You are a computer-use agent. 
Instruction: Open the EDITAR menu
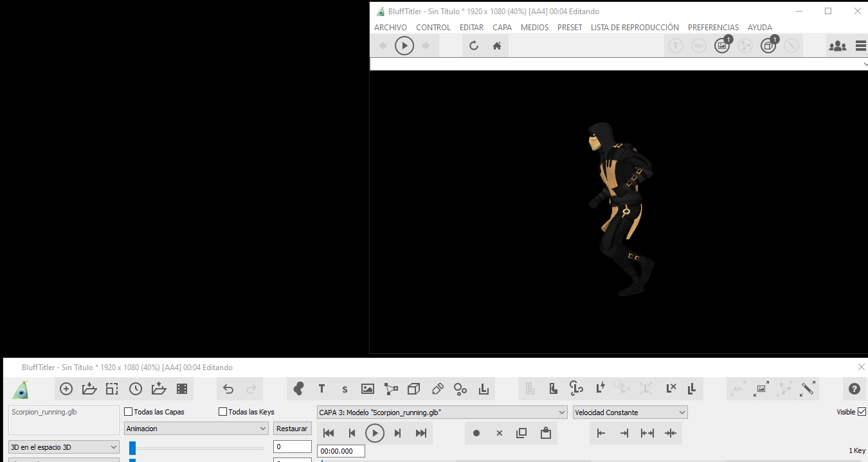471,28
